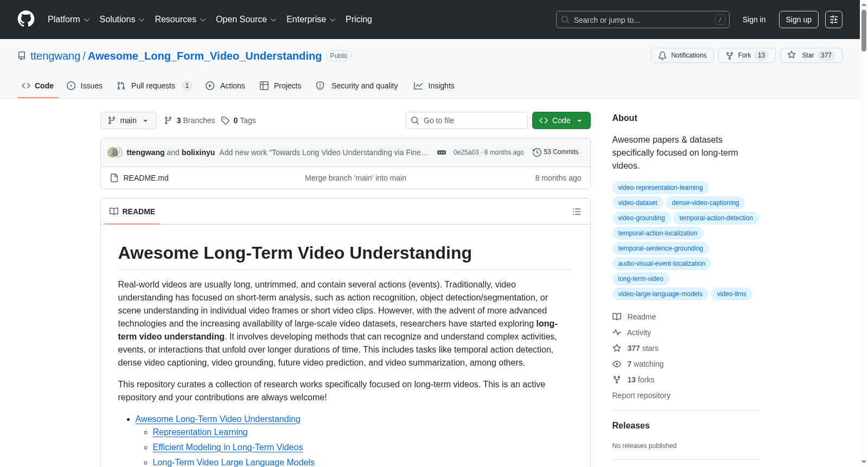Expand the Resources menu
The image size is (868, 467).
coord(180,20)
